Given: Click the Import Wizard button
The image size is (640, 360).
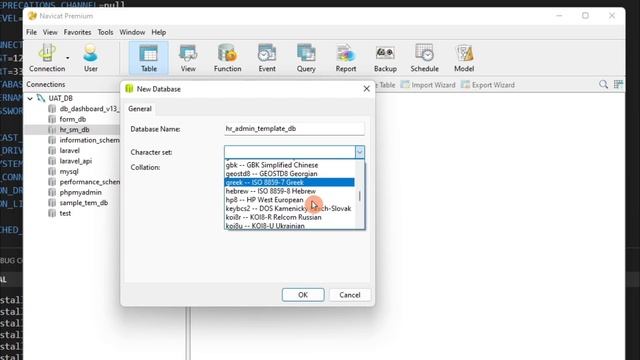Looking at the screenshot, I should [428, 85].
